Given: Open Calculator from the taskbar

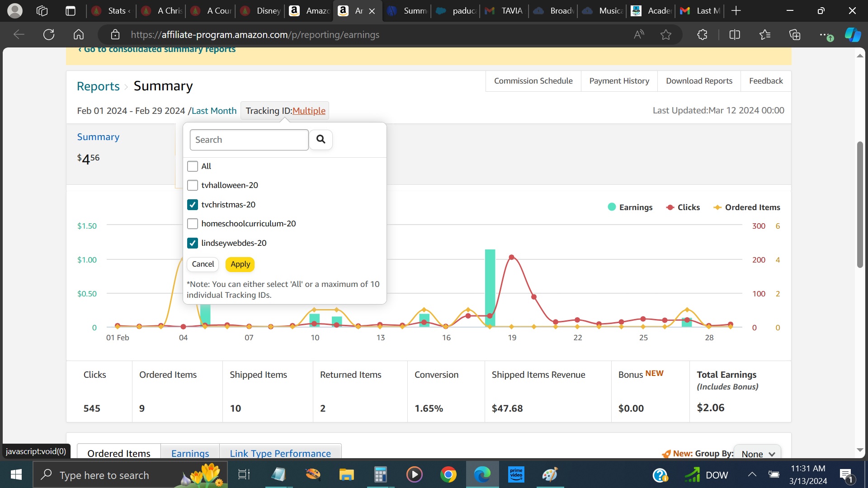Looking at the screenshot, I should (x=381, y=474).
